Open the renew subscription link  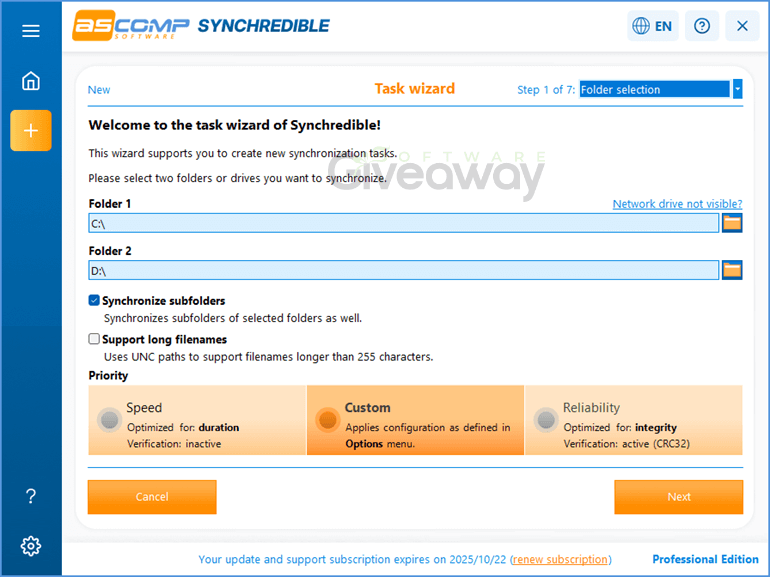pos(560,559)
